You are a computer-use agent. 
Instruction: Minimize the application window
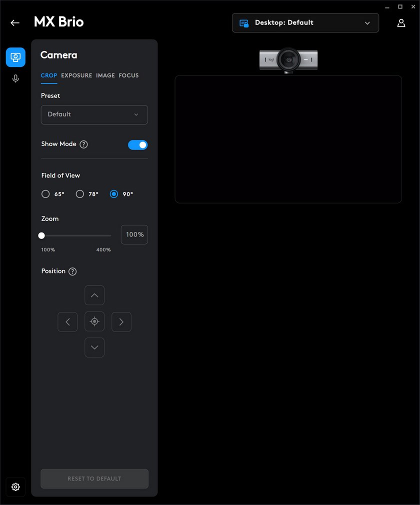(x=387, y=7)
